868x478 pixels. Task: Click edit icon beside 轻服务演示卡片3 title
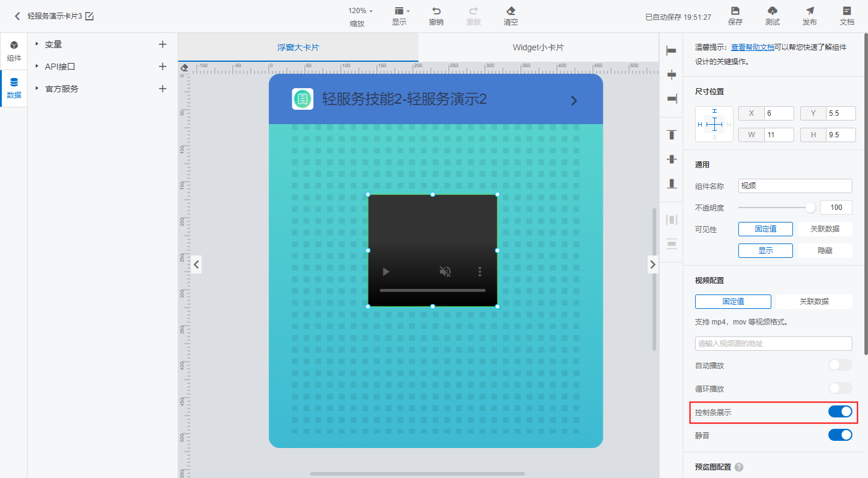89,16
